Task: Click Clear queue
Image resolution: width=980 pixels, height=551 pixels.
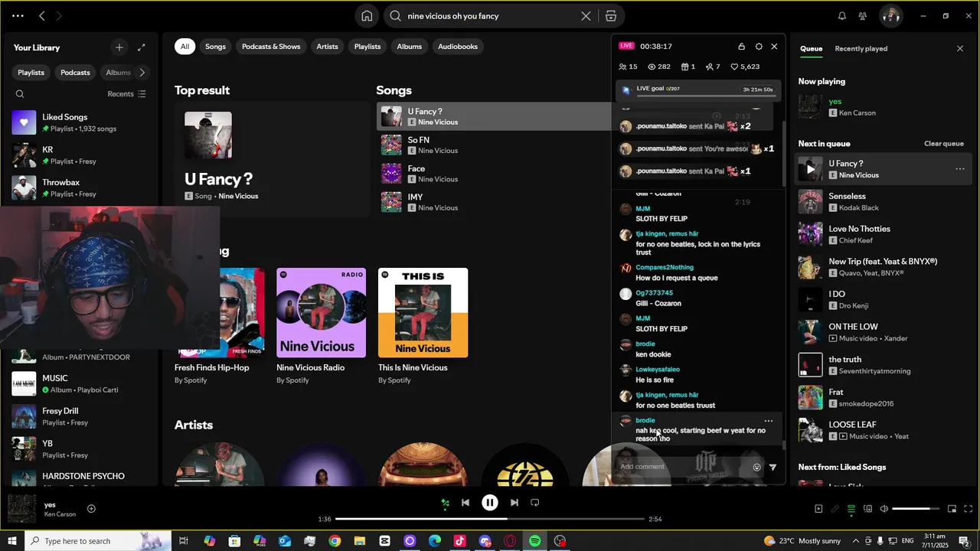Action: pos(943,144)
